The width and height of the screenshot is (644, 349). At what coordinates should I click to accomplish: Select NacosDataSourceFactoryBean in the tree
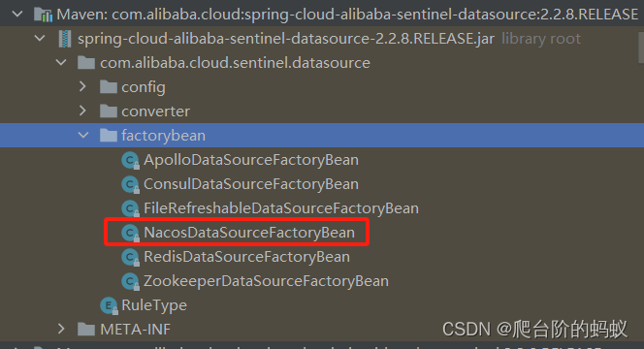coord(249,233)
